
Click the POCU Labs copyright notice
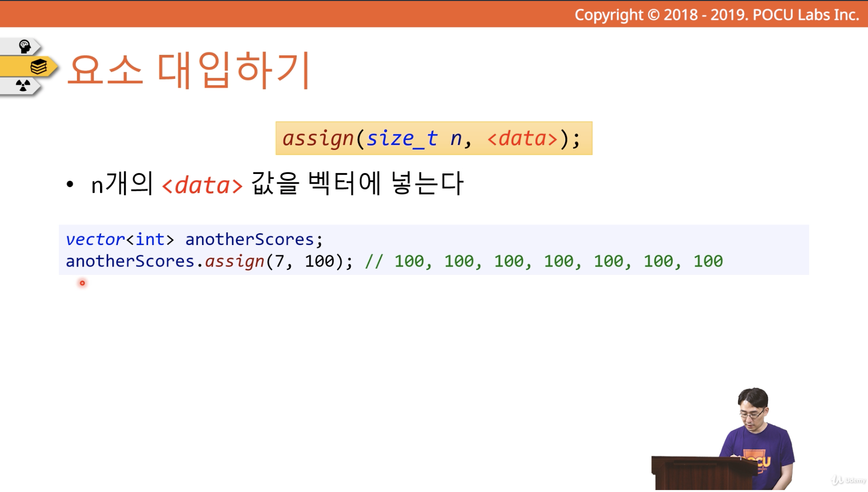tap(717, 15)
